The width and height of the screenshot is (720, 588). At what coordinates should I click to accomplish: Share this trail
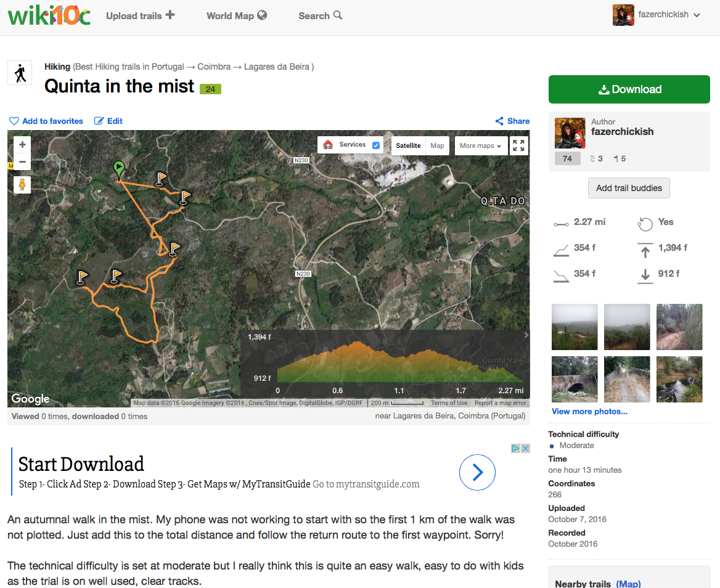(x=512, y=121)
